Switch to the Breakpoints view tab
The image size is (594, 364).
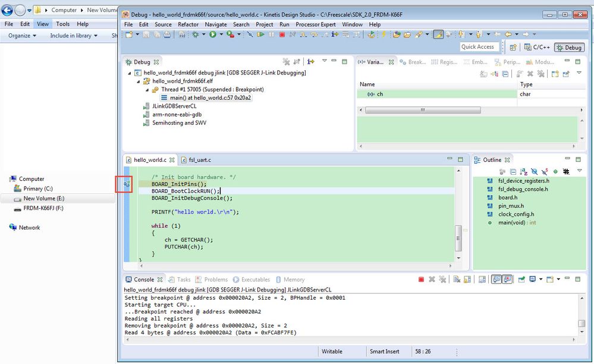pos(413,62)
